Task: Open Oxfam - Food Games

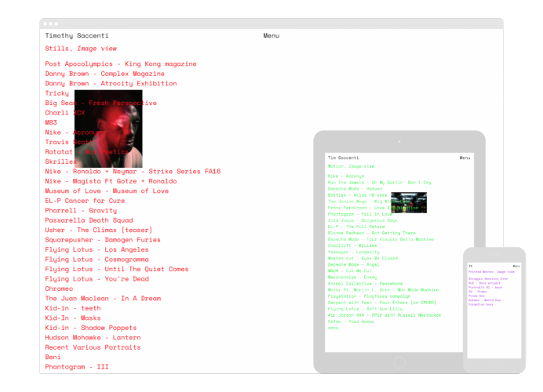Action: tap(351, 321)
